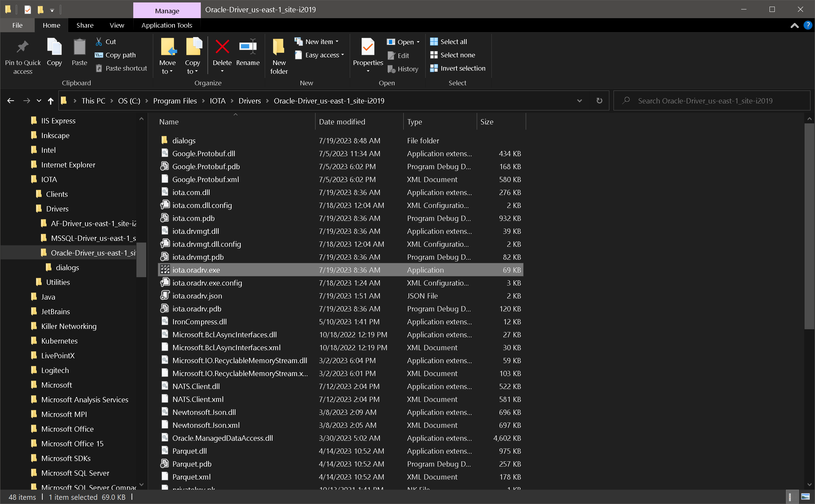The width and height of the screenshot is (815, 504).
Task: Click the Edit ribbon button
Action: pos(398,56)
